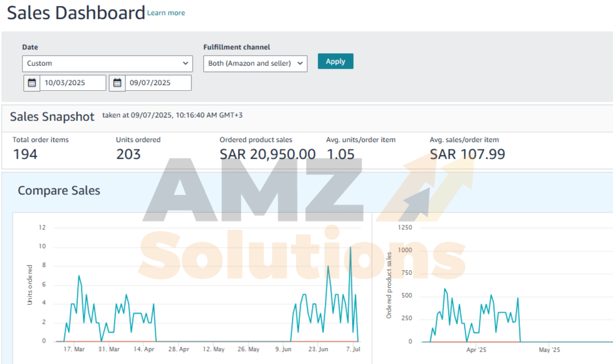Open the Learn more link

[166, 13]
